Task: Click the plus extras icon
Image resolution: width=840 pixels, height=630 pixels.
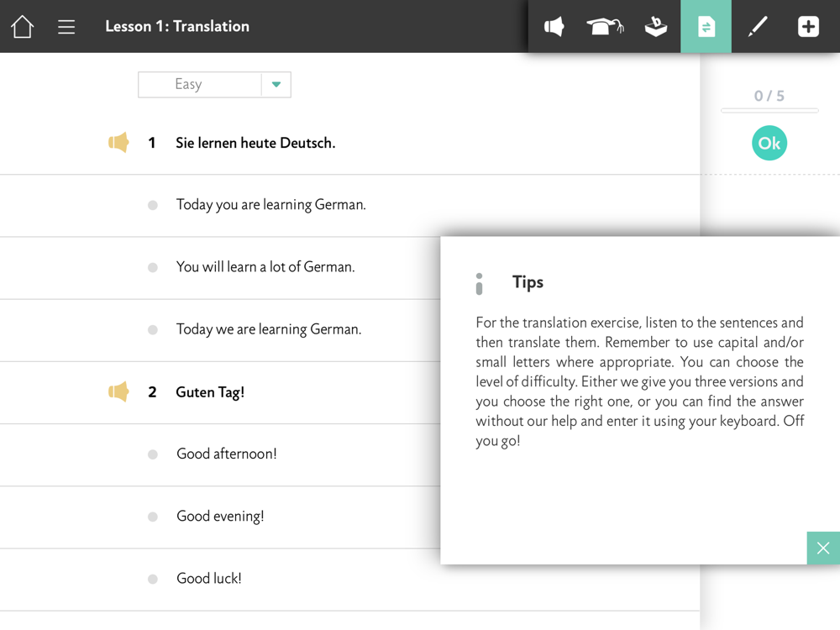Action: point(808,26)
